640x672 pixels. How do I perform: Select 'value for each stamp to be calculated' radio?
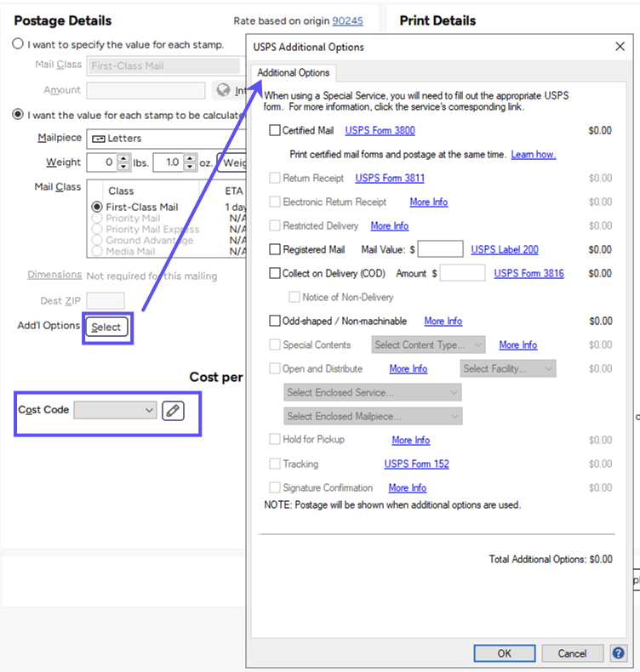18,115
